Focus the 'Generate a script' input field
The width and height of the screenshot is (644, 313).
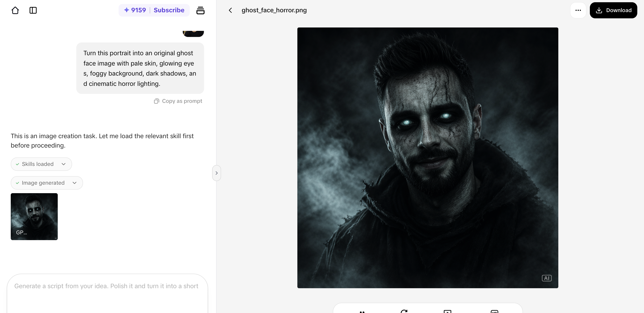[107, 293]
